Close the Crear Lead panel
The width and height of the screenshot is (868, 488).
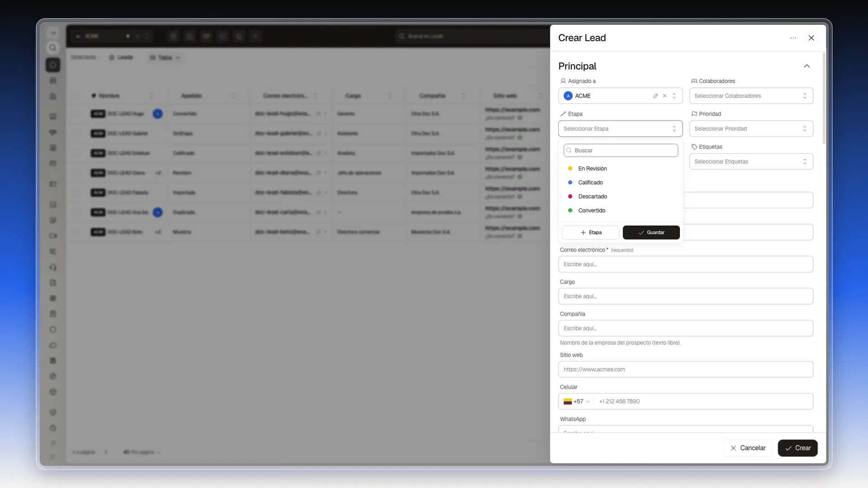811,38
